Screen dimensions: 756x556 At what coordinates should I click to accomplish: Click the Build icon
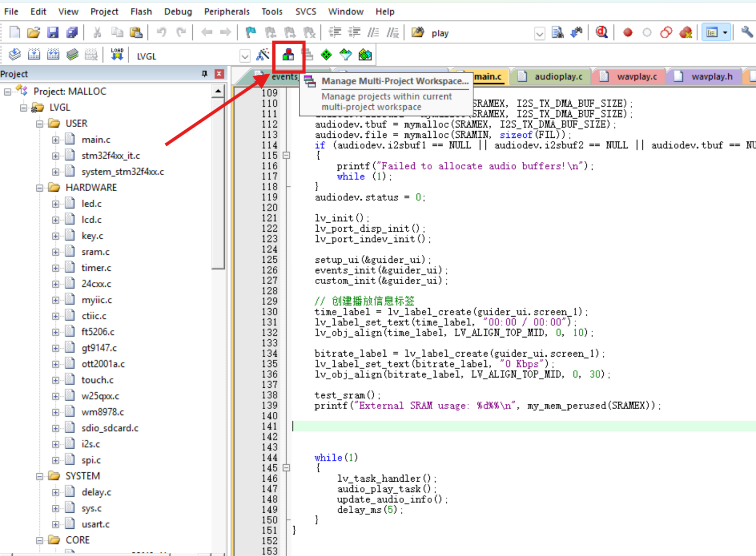(34, 54)
